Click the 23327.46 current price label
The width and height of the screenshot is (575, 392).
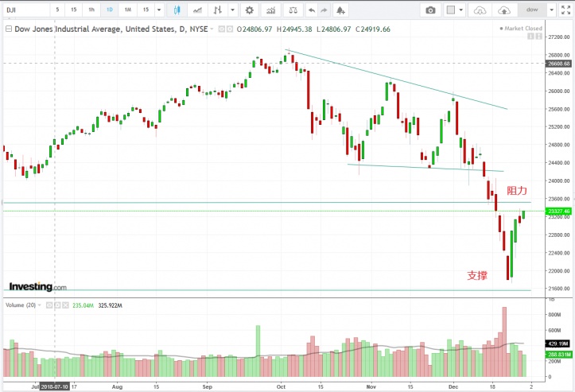559,212
